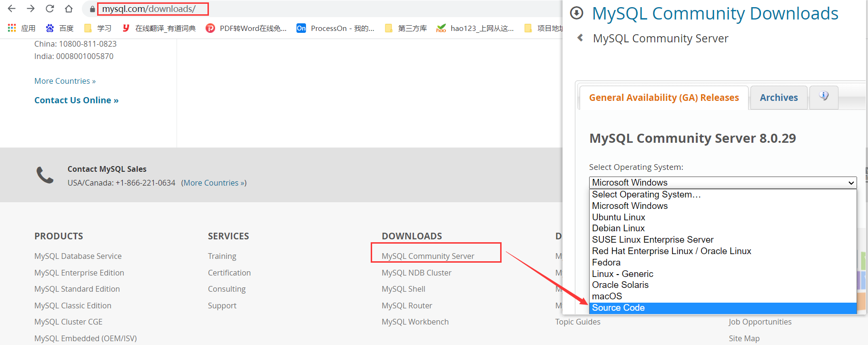The image size is (868, 345).
Task: Open MySQL Standard Edition link
Action: pos(77,289)
